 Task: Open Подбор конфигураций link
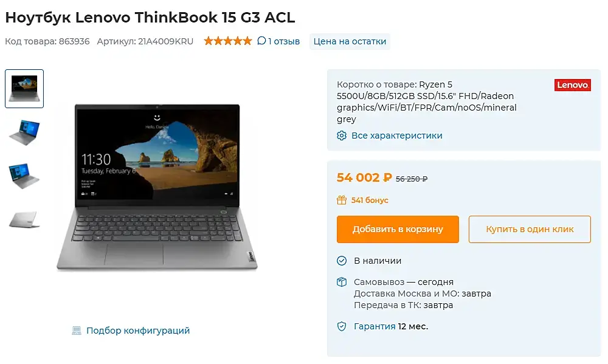coord(138,331)
